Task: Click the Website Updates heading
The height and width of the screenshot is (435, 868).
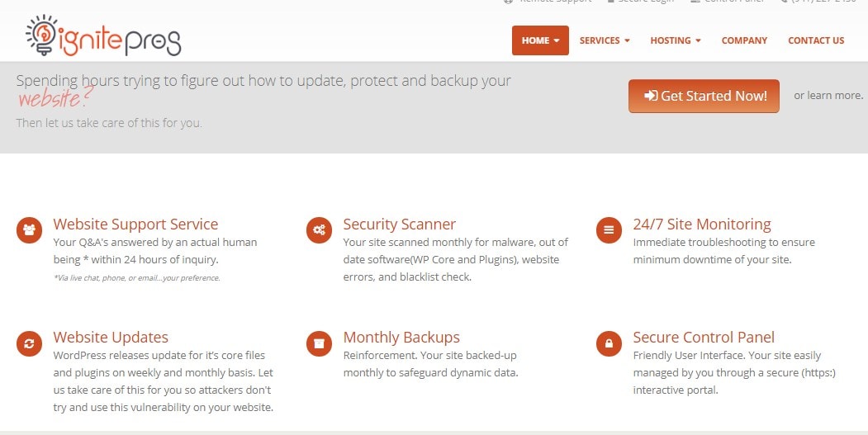Action: 111,337
